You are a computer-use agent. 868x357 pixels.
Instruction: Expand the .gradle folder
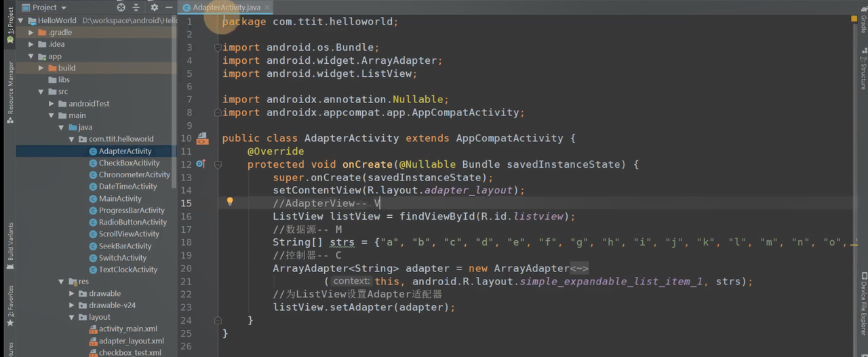(31, 33)
